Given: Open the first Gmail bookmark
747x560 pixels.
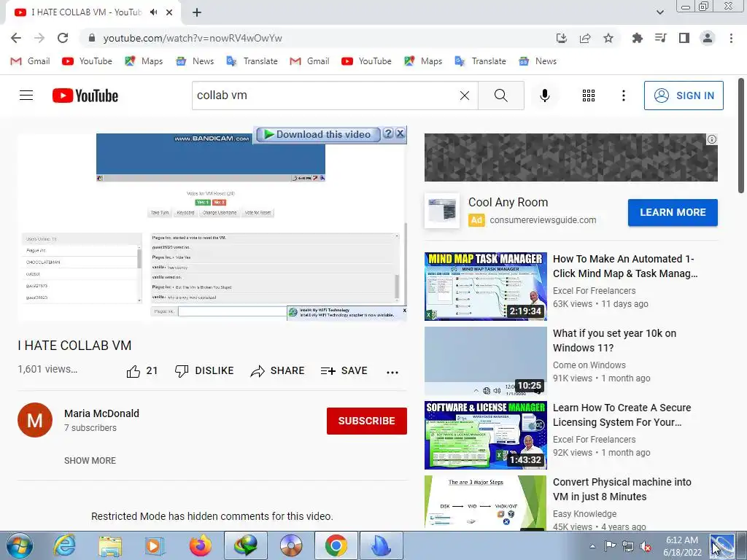Looking at the screenshot, I should point(30,61).
